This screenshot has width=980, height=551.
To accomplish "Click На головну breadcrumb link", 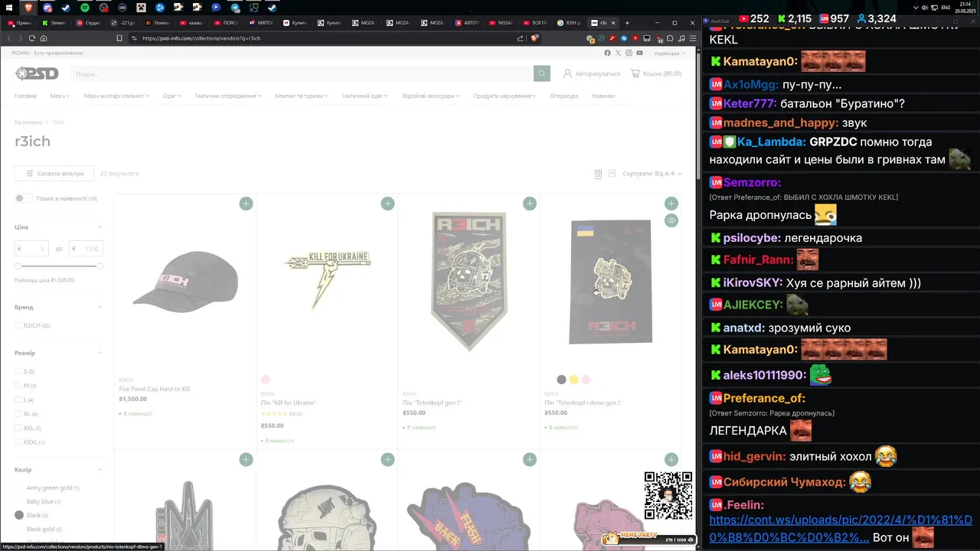I will (x=28, y=122).
